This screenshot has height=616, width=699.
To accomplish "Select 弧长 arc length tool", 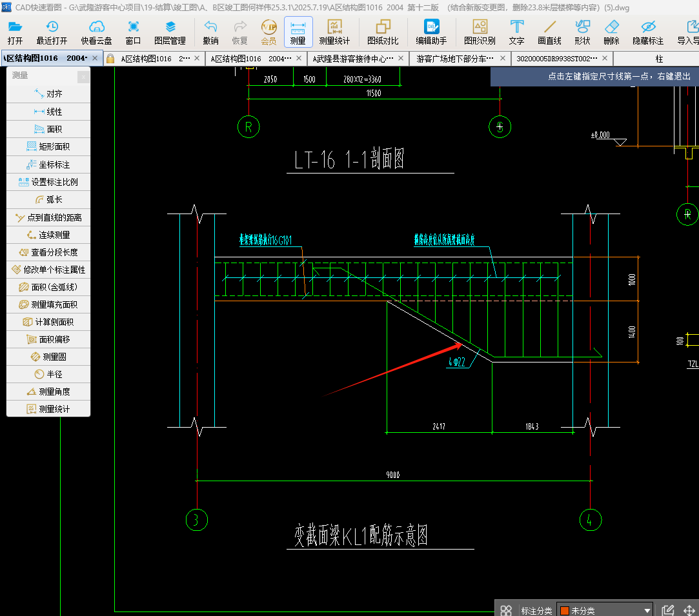I will pyautogui.click(x=48, y=199).
